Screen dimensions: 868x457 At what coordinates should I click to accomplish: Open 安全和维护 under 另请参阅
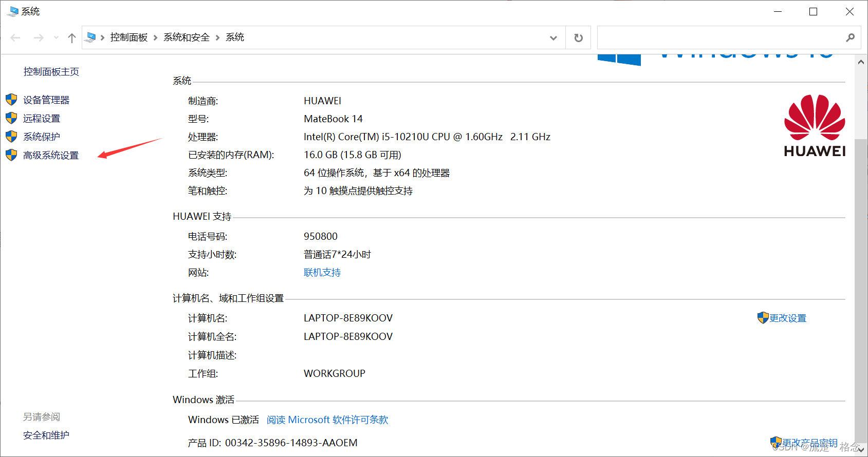pos(46,435)
